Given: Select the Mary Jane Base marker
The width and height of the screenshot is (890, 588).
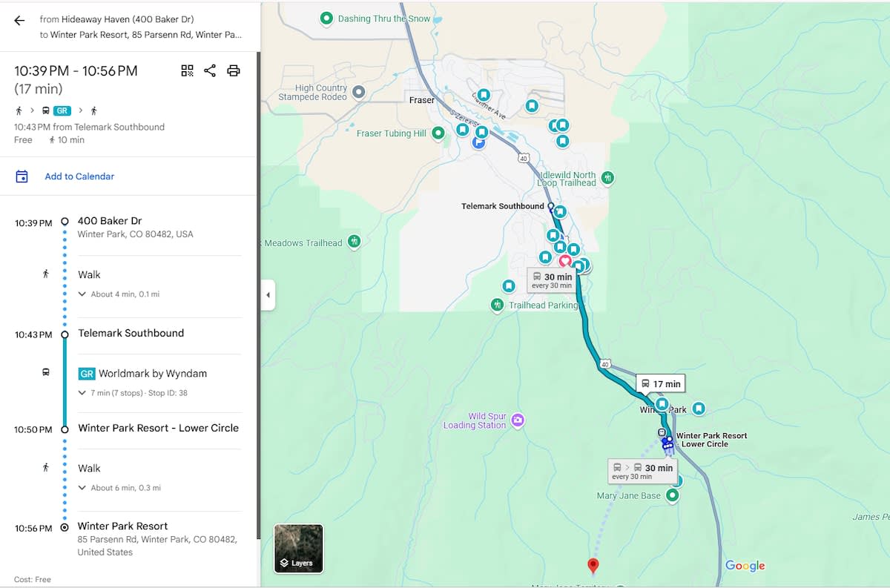Looking at the screenshot, I should point(673,495).
